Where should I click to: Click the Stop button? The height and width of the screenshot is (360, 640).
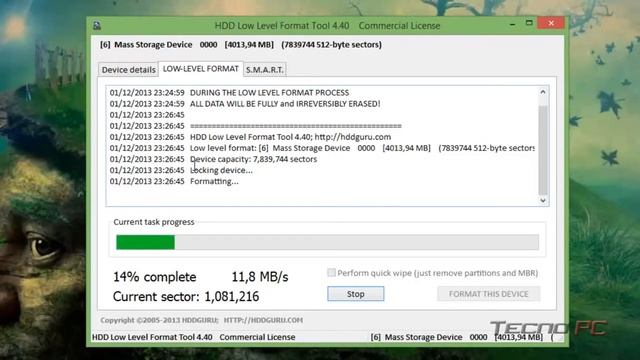(356, 294)
